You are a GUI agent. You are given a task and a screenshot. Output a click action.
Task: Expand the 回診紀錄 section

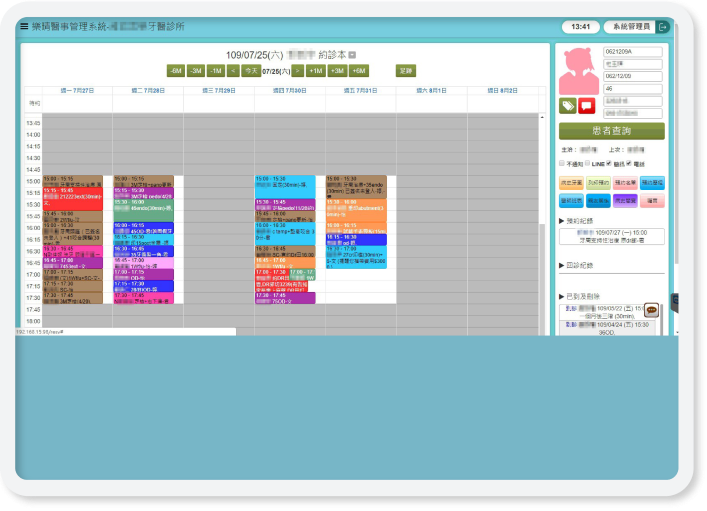pos(580,265)
